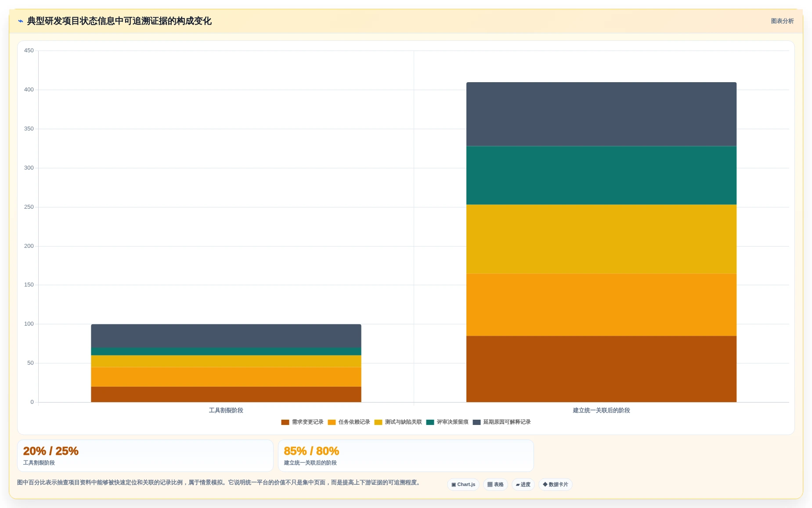Toggle the 测试与缺陷关联 legend swatch

pos(378,422)
